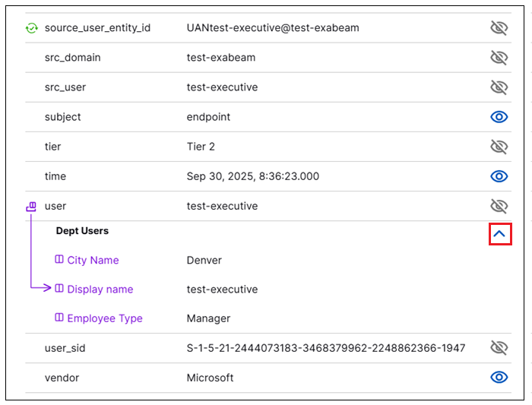This screenshot has height=405, width=532.
Task: Click the user_sid value S-1-5-21-2444073183
Action: coord(325,348)
